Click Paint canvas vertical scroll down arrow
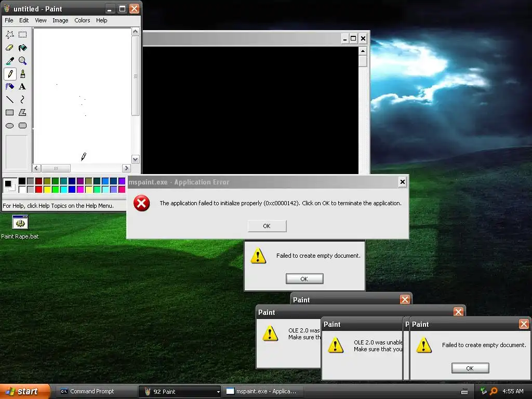This screenshot has width=532, height=399. (x=136, y=159)
